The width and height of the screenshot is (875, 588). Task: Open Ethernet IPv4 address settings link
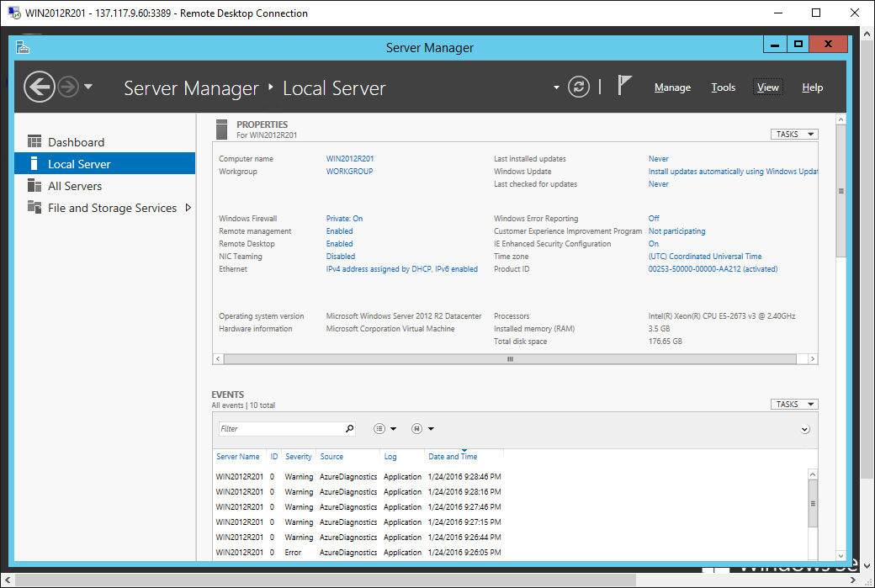point(402,269)
